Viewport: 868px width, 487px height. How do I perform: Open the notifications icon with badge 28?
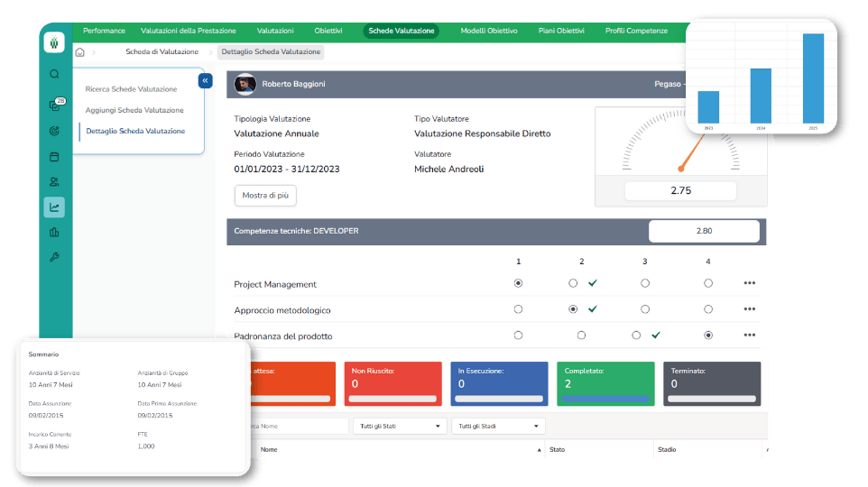54,105
